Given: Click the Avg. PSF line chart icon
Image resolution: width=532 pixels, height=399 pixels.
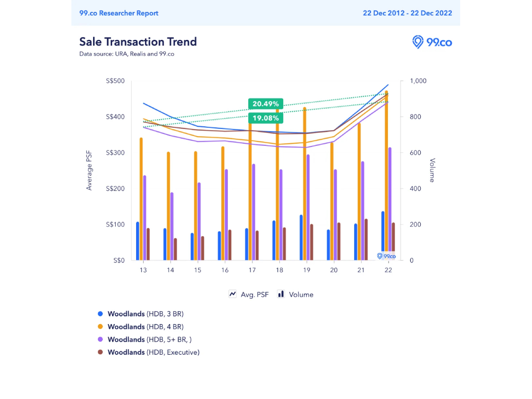Looking at the screenshot, I should [233, 294].
